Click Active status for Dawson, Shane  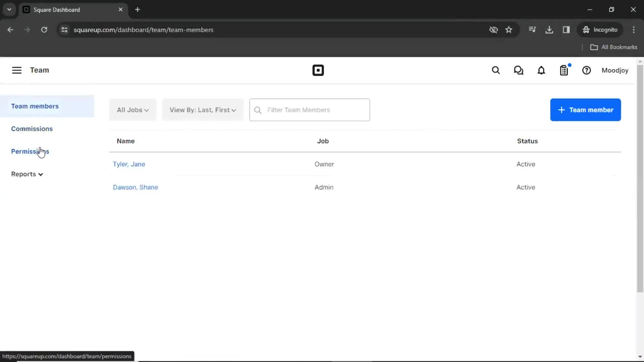pyautogui.click(x=526, y=187)
